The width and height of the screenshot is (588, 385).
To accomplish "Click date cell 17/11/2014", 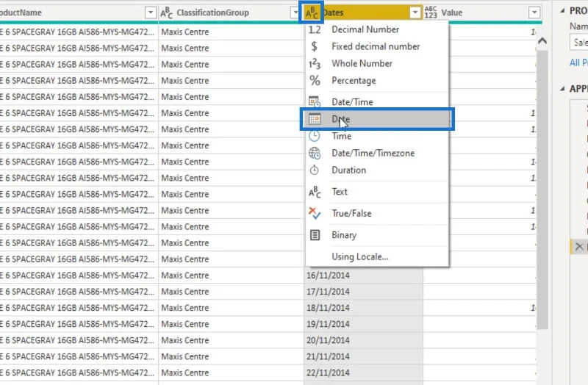I will coord(363,291).
